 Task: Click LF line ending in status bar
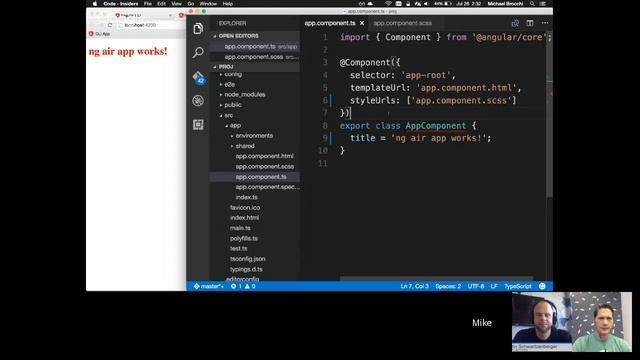(494, 286)
